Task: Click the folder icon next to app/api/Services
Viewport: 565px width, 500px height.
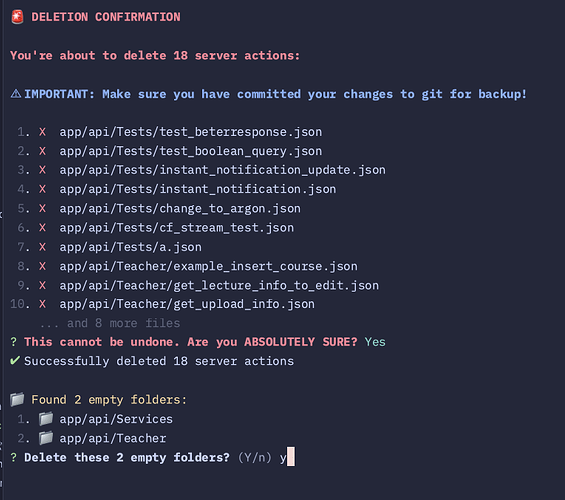Action: click(46, 419)
